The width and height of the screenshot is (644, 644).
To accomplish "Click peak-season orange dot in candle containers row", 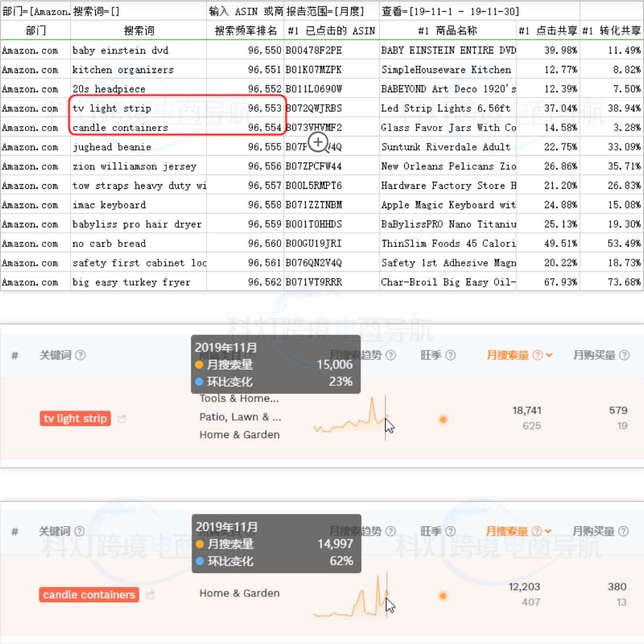I will (x=443, y=595).
